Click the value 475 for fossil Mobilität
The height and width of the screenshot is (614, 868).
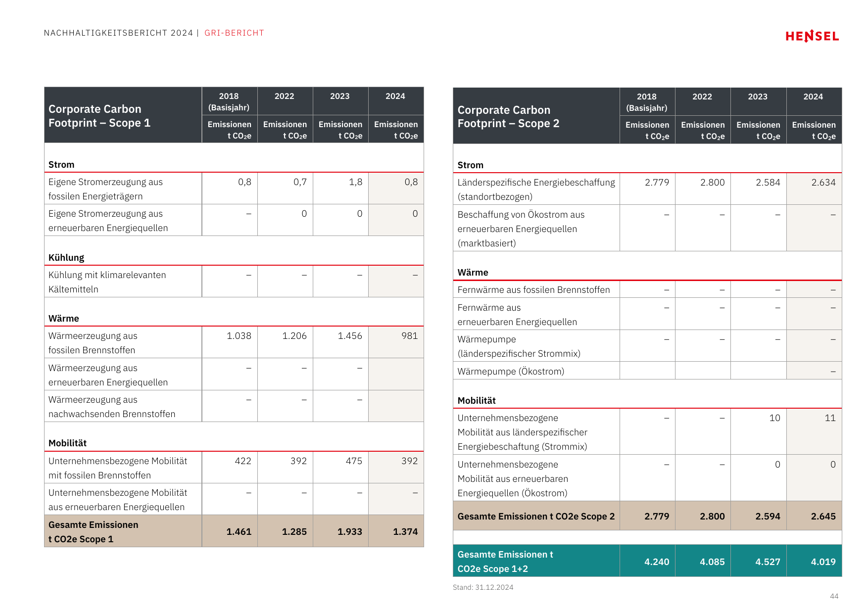[x=354, y=461]
